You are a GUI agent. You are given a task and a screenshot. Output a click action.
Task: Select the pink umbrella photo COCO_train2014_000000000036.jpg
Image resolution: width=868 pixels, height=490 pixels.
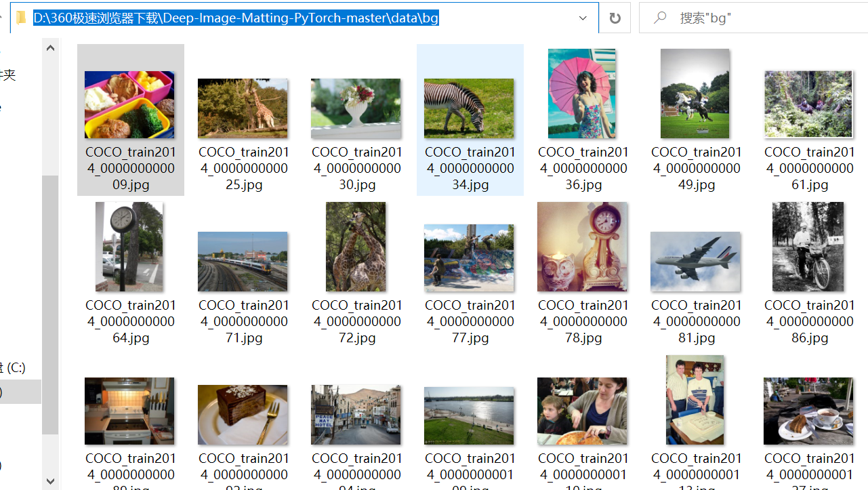582,93
